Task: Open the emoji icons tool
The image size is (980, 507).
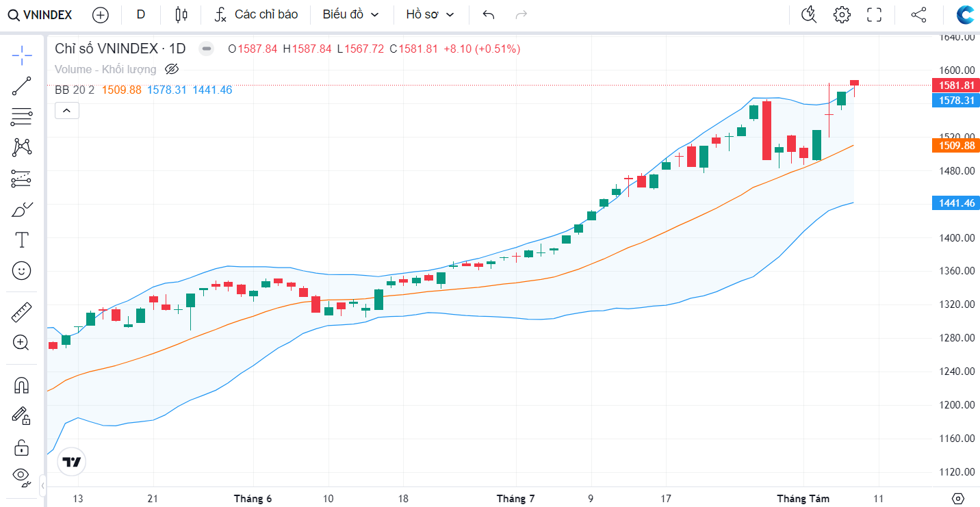Action: pyautogui.click(x=22, y=271)
